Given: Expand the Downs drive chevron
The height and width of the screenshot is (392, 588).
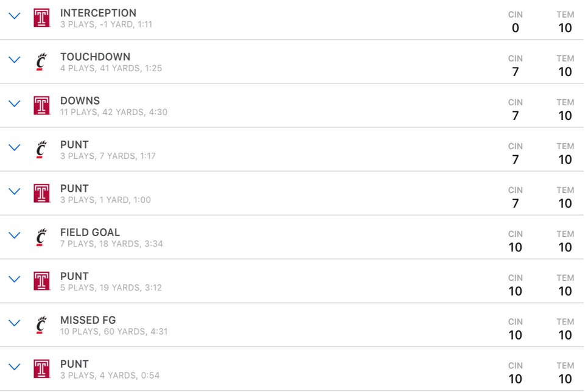Looking at the screenshot, I should 14,104.
